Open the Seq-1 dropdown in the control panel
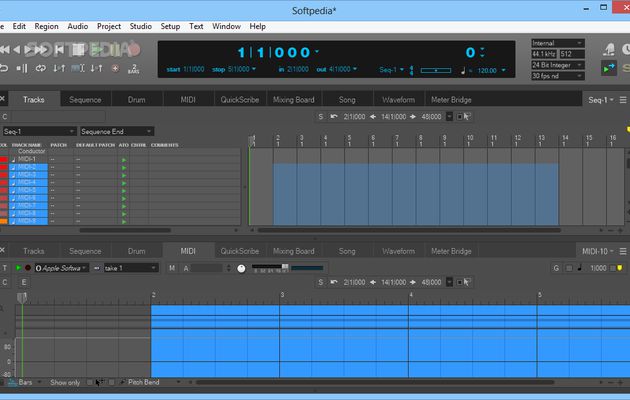The width and height of the screenshot is (630, 400). [391, 70]
